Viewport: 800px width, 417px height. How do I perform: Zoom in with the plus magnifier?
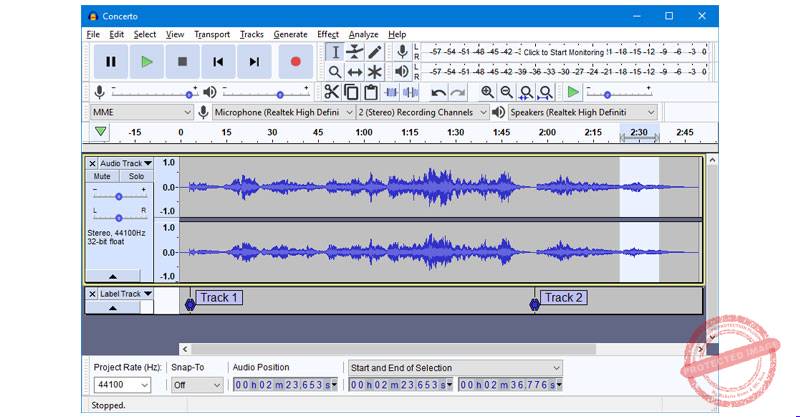tap(487, 92)
